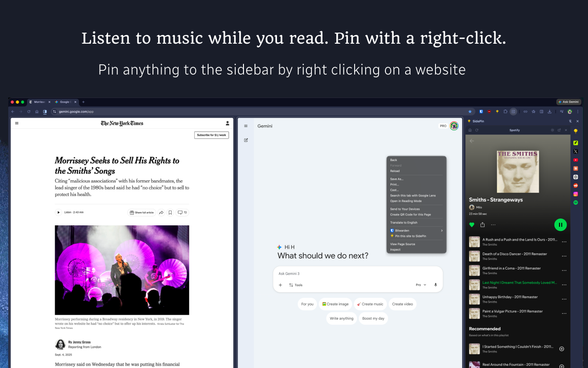
Task: Open the Instagram pinned site
Action: [x=576, y=194]
